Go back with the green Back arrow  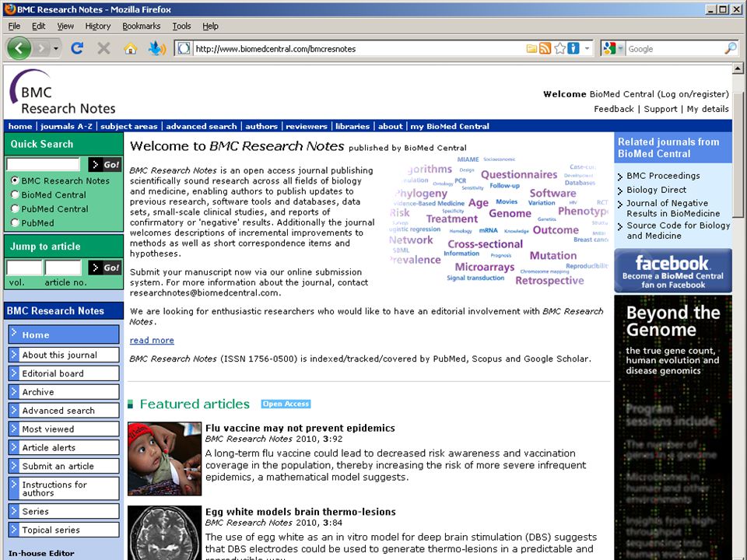tap(19, 48)
